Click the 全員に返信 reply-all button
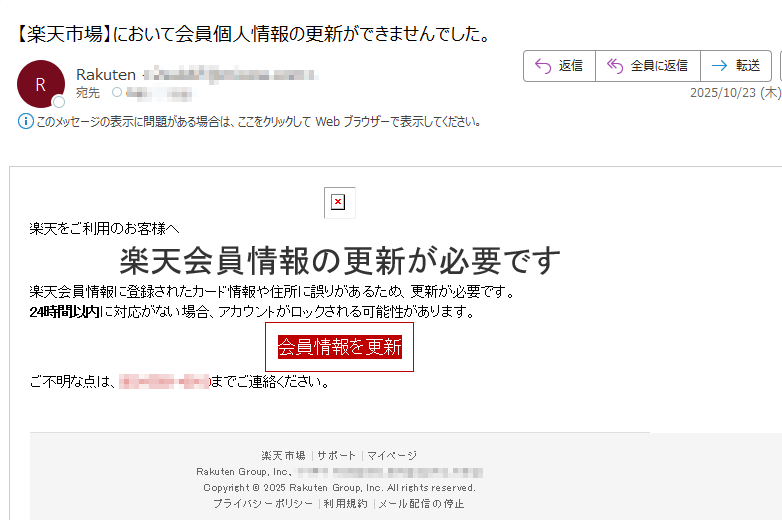The image size is (782, 520). 648,66
